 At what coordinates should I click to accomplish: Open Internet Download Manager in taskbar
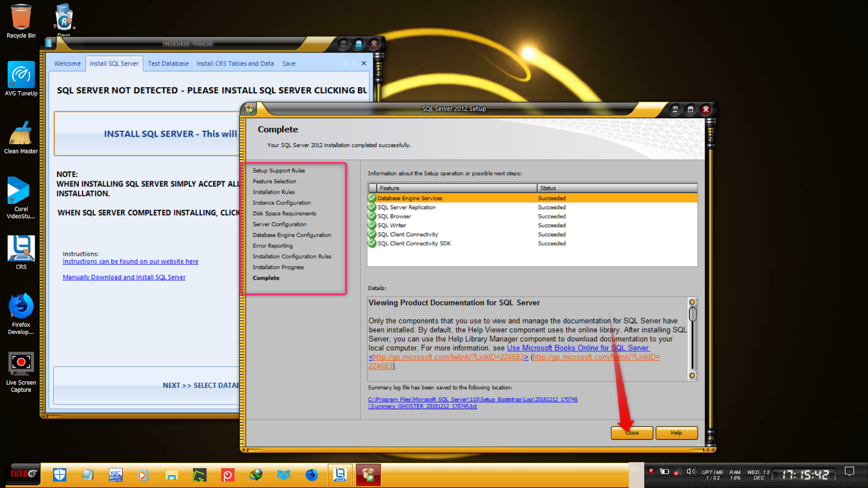[256, 475]
